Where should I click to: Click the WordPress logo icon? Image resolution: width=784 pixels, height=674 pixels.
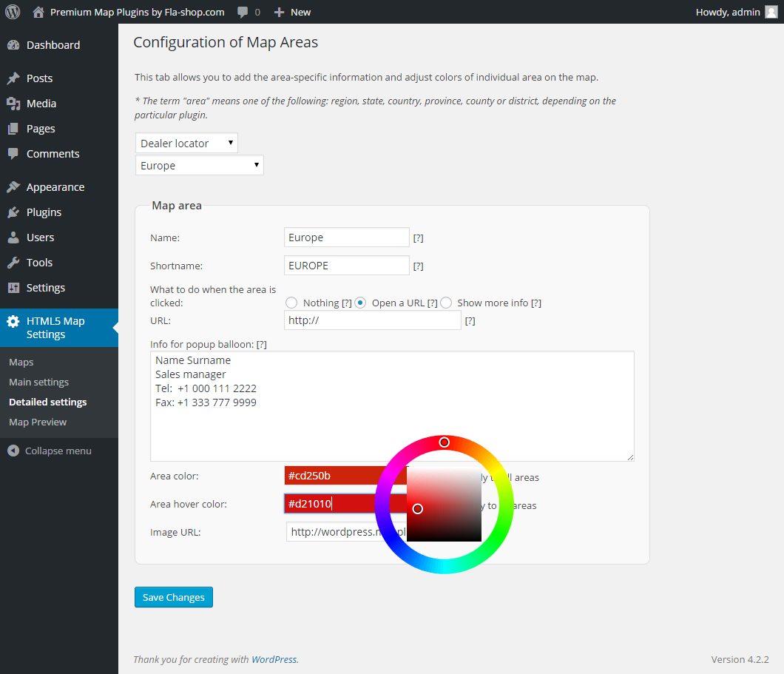pos(13,12)
